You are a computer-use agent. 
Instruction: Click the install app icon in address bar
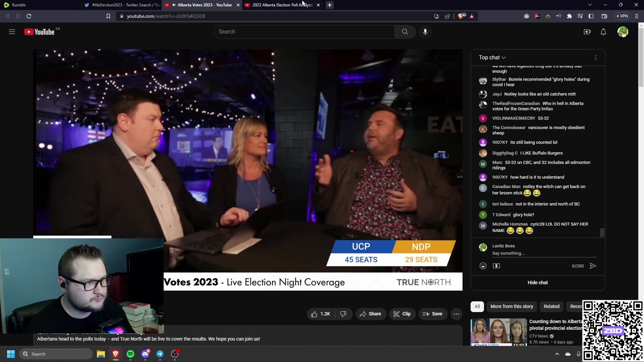436,16
